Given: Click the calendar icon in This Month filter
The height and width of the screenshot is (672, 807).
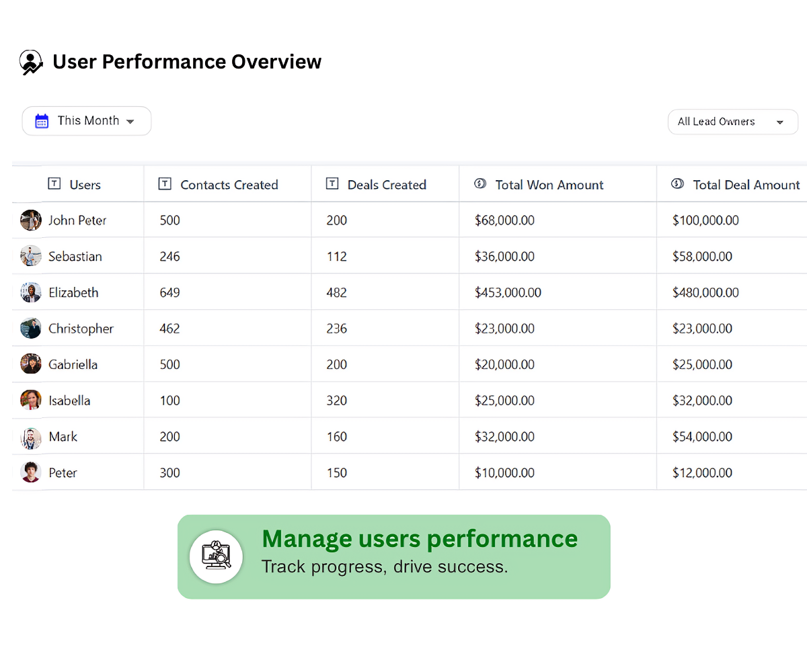Looking at the screenshot, I should point(42,121).
